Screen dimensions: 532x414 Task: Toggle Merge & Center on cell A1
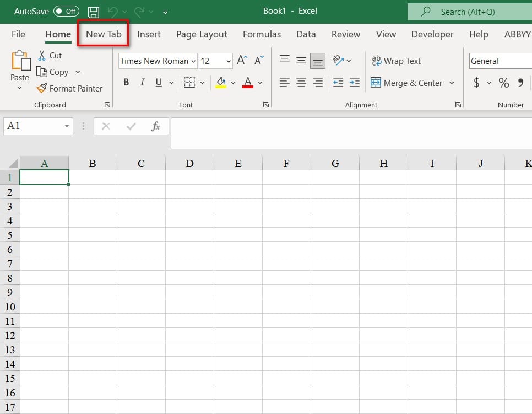click(407, 83)
